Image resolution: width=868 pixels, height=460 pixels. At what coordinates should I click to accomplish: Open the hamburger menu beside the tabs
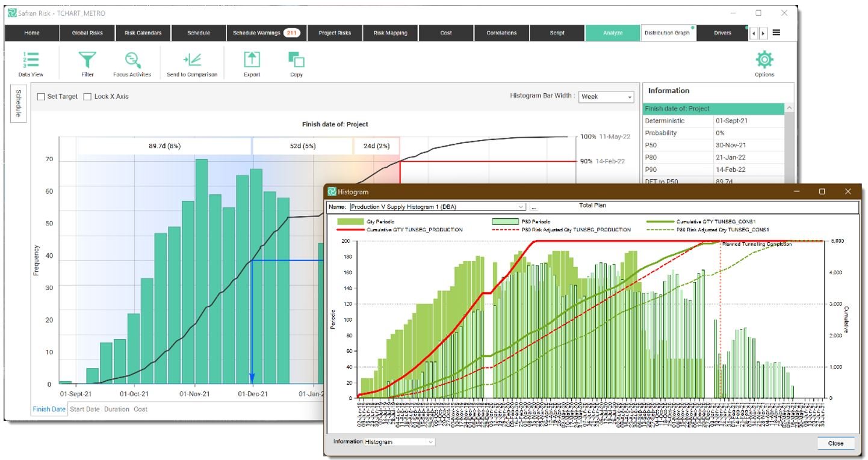pos(777,33)
